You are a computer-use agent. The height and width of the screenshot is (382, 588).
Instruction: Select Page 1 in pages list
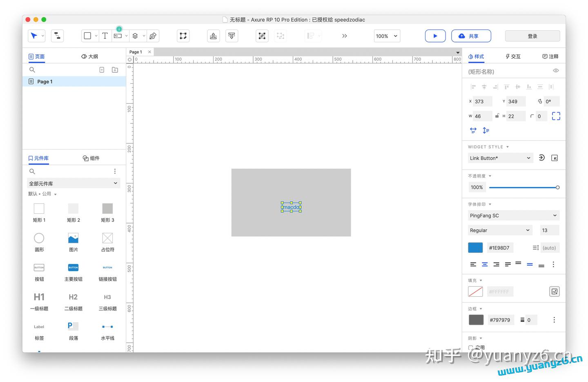[x=74, y=82]
